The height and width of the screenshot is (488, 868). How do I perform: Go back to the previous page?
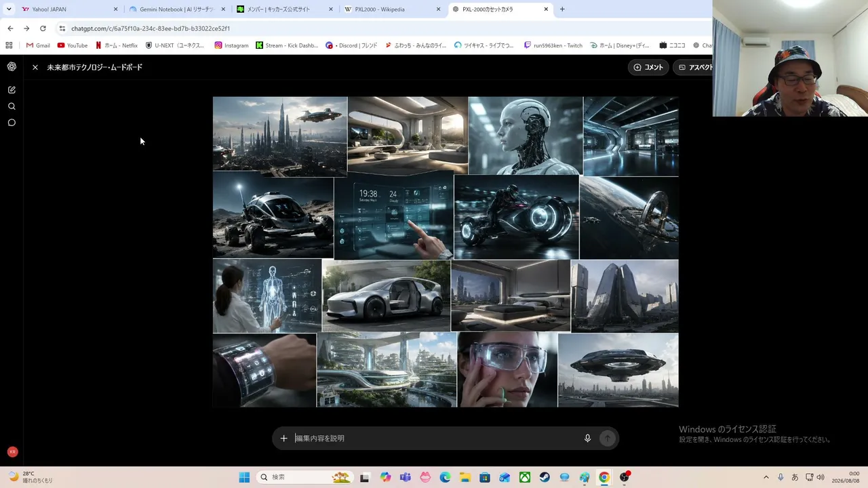[10, 28]
